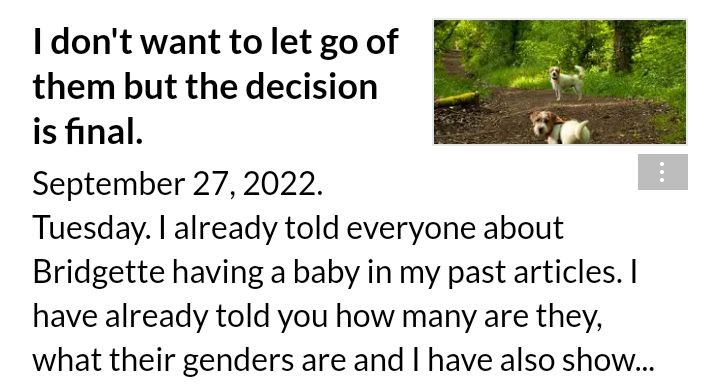Click the phrase "how many are they"
This screenshot has height=392, width=720.
pyautogui.click(x=468, y=317)
